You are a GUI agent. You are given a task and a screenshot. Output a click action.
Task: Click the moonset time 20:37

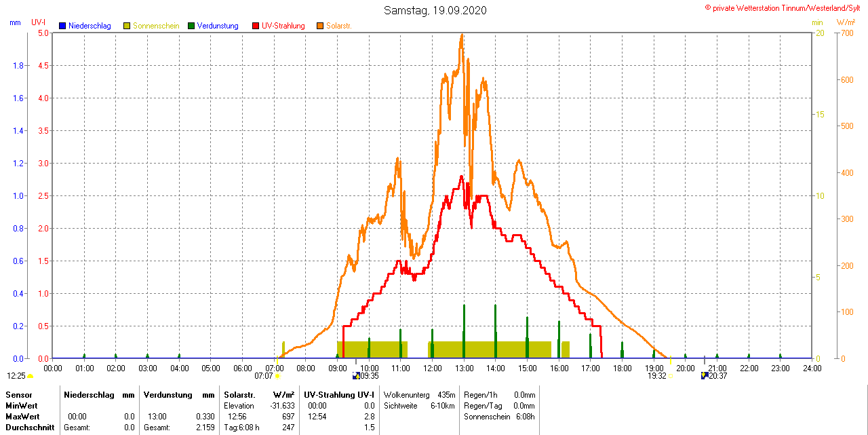718,375
